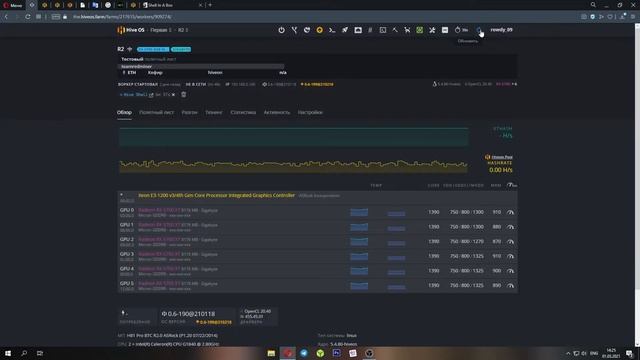This screenshot has height=360, width=640.
Task: Open the Hive Shell link
Action: (137, 95)
